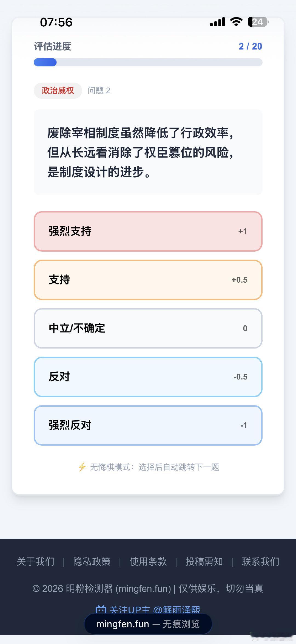Viewport: 296px width, 644px height.
Task: Click the Bilibili icon beside 关注UP主
Action: click(x=101, y=610)
